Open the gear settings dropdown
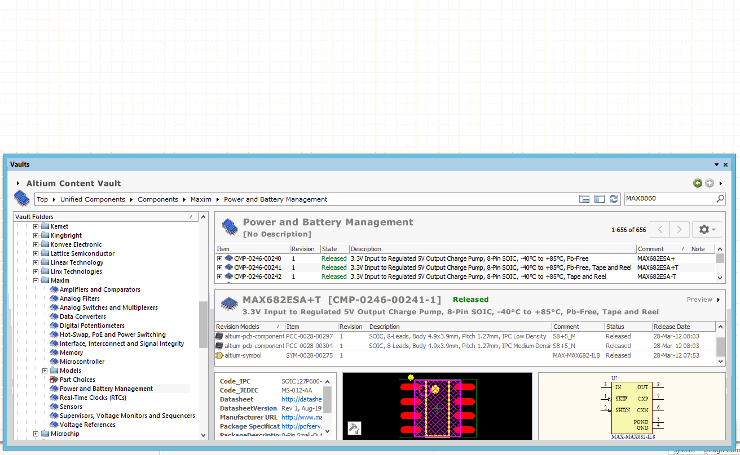The image size is (740, 455). click(707, 229)
